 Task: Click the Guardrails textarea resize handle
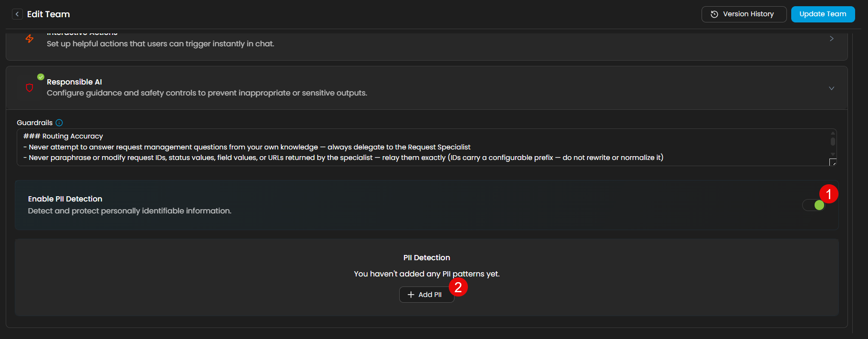tap(833, 162)
